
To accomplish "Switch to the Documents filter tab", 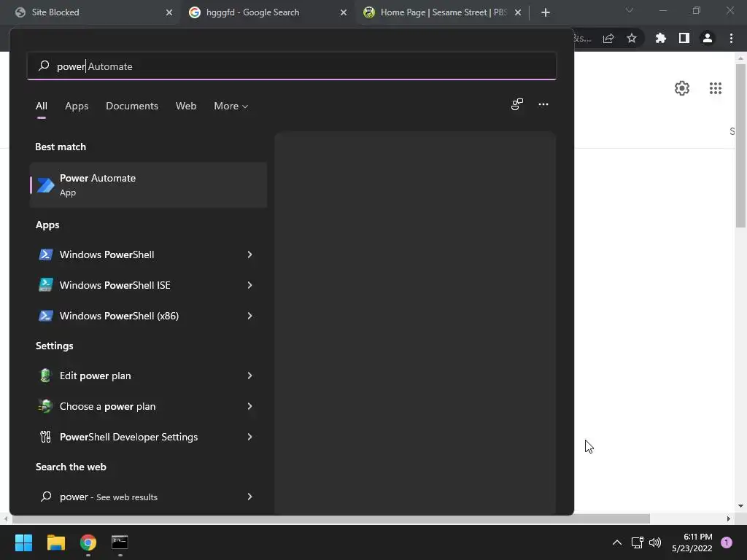I will (132, 106).
